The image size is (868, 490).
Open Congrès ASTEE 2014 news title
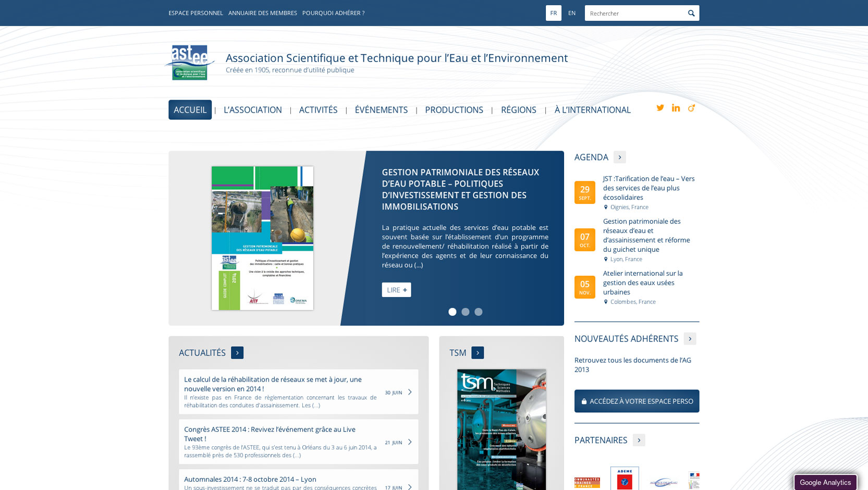pyautogui.click(x=270, y=434)
